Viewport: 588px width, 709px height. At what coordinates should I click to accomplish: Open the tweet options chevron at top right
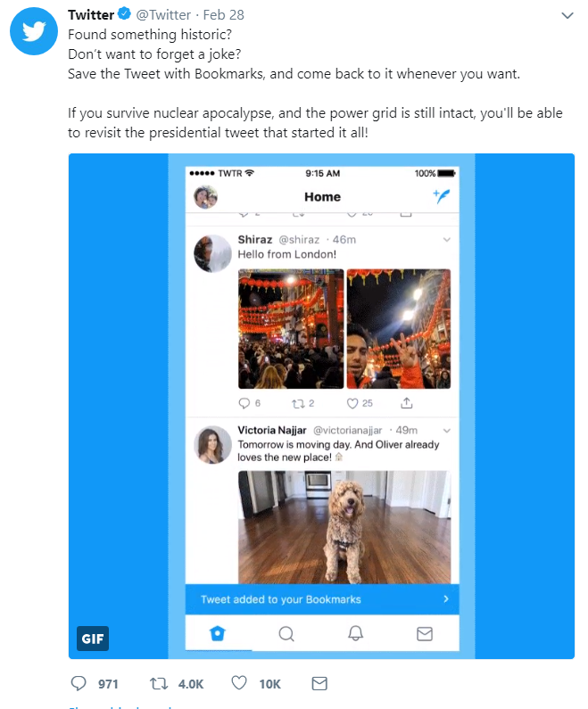pos(567,15)
